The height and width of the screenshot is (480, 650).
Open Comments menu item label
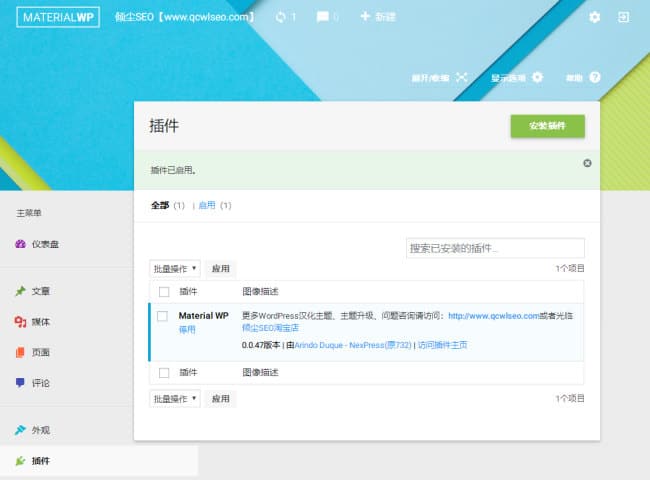point(41,383)
